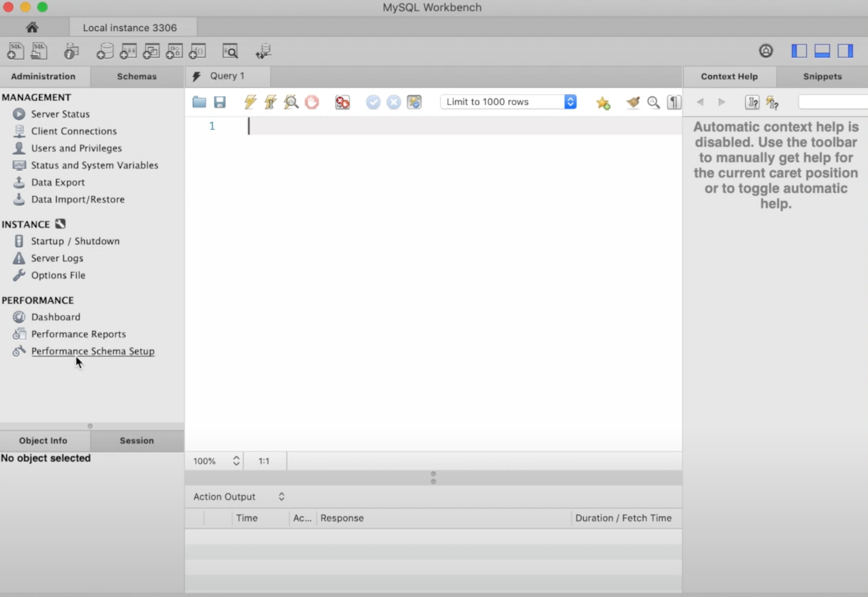Image resolution: width=868 pixels, height=597 pixels.
Task: Open find panel magnifier icon
Action: [x=653, y=102]
